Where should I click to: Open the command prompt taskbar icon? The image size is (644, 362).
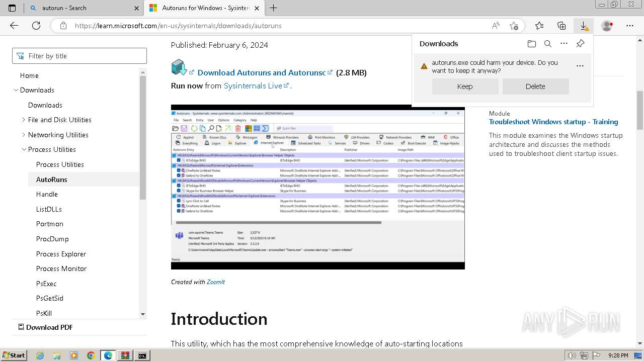(142, 355)
